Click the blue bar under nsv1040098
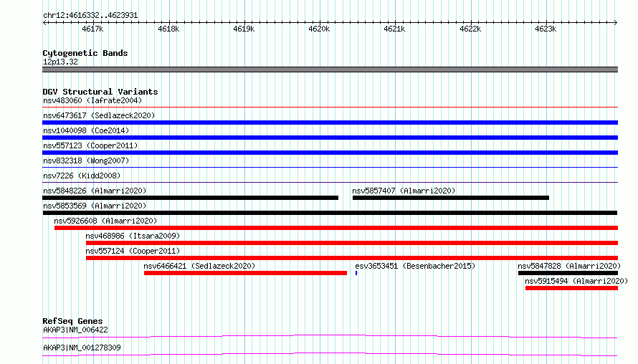 pyautogui.click(x=330, y=138)
